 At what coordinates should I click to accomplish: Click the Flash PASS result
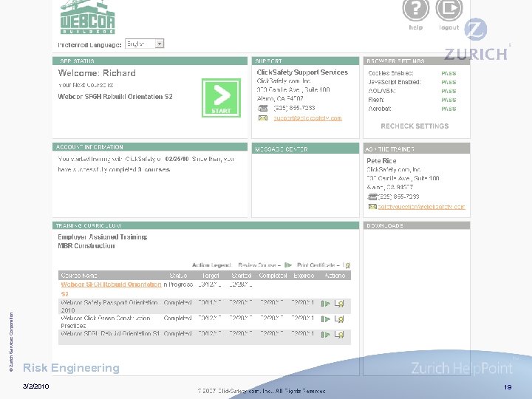coord(449,100)
